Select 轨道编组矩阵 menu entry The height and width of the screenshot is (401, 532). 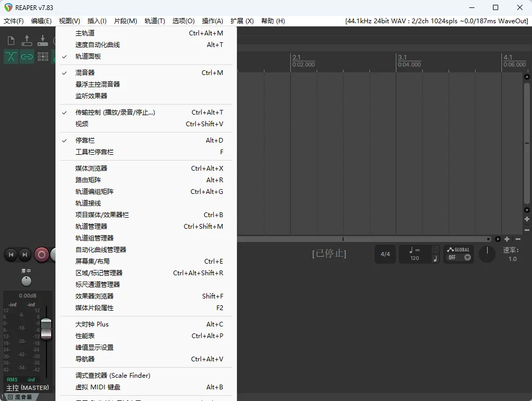146,191
